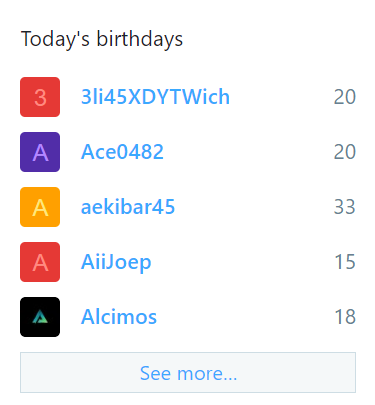The height and width of the screenshot is (405, 375).
Task: Select the last birthday entry avatar thumbnail
Action: pyautogui.click(x=40, y=317)
